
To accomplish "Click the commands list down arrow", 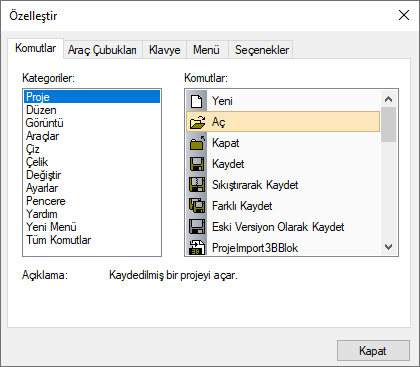I will point(388,247).
